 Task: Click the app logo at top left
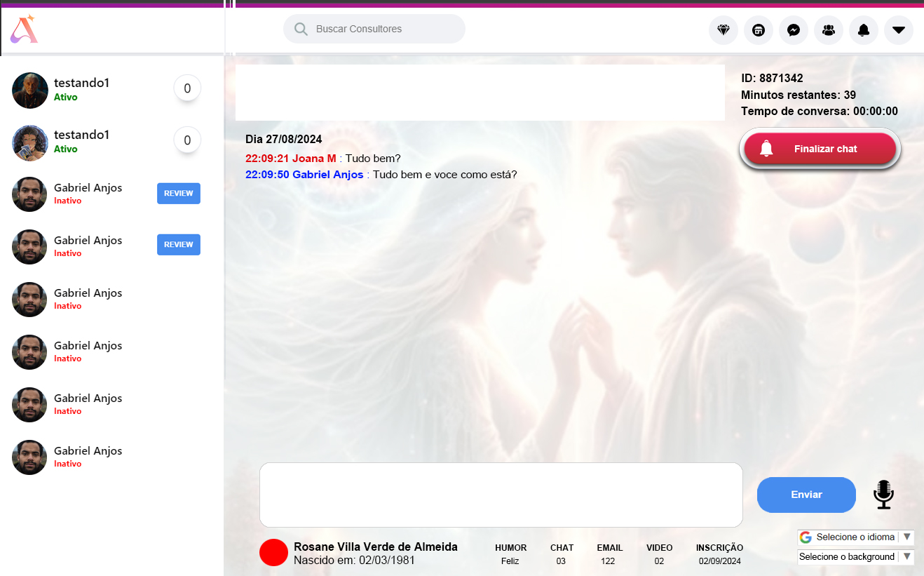click(23, 29)
